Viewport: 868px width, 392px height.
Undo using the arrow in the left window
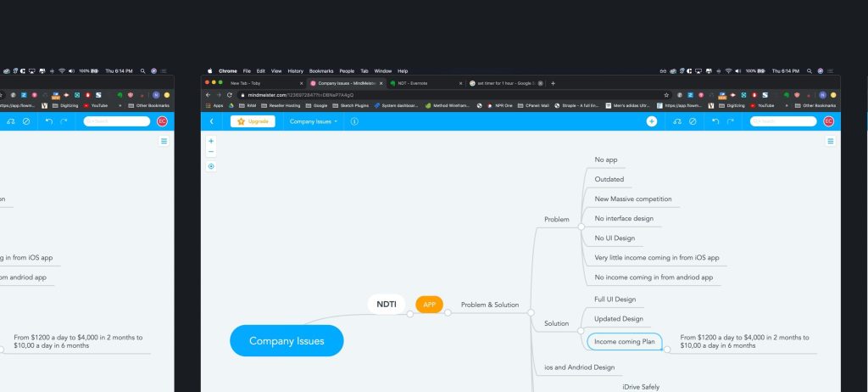48,120
